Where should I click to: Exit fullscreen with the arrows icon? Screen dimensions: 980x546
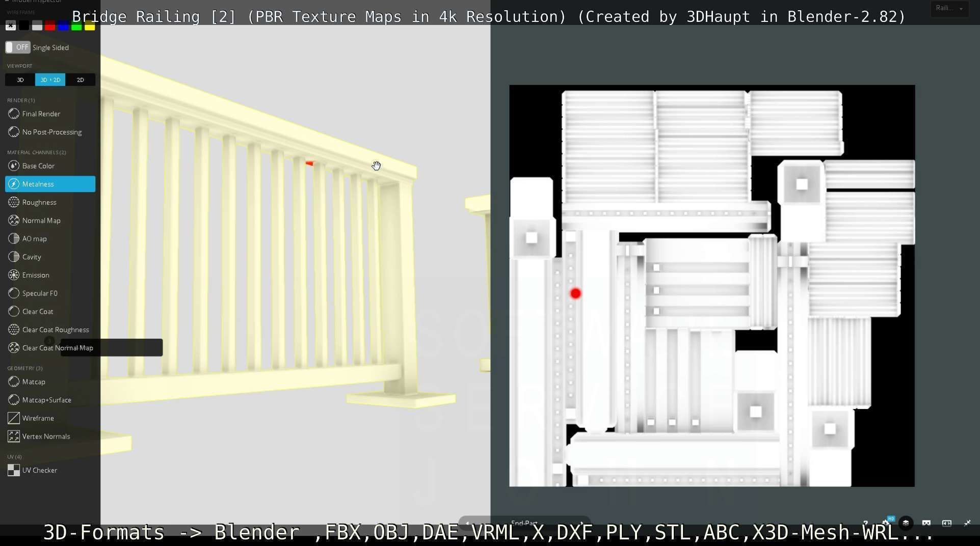tap(967, 523)
